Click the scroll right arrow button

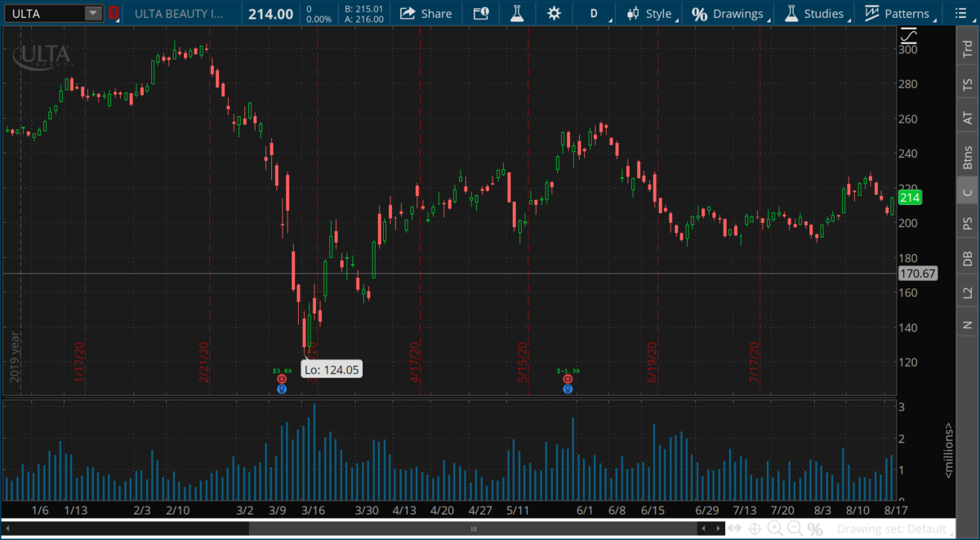coord(717,529)
